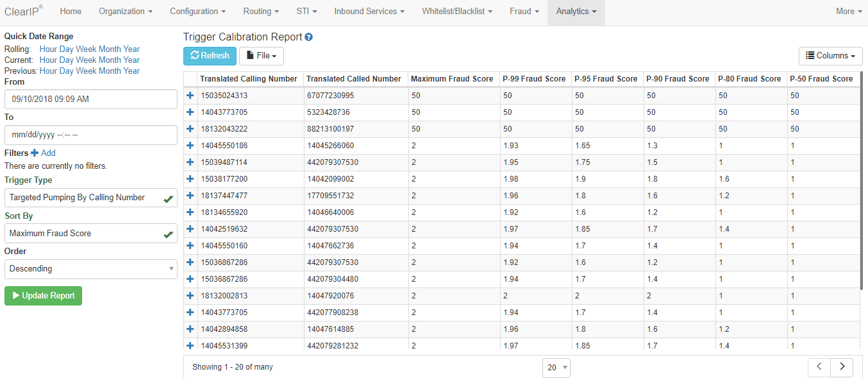The height and width of the screenshot is (378, 868).
Task: Open the Organization menu
Action: click(126, 12)
